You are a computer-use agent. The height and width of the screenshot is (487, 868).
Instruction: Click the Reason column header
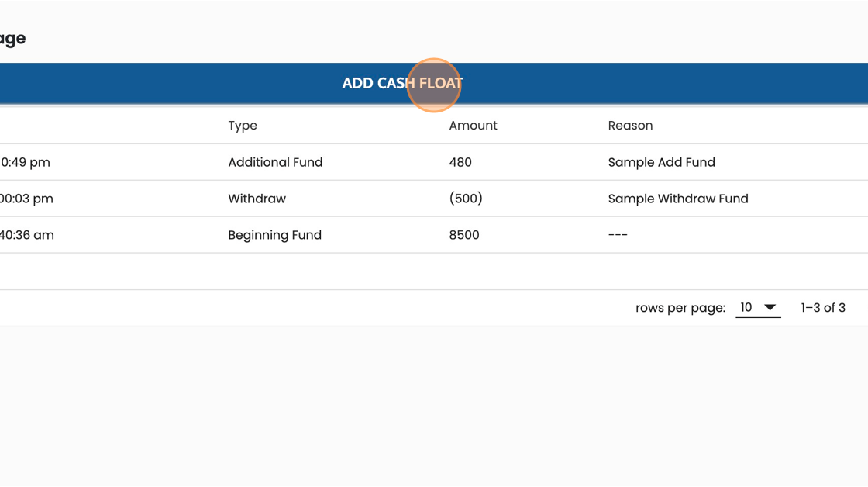pos(630,125)
